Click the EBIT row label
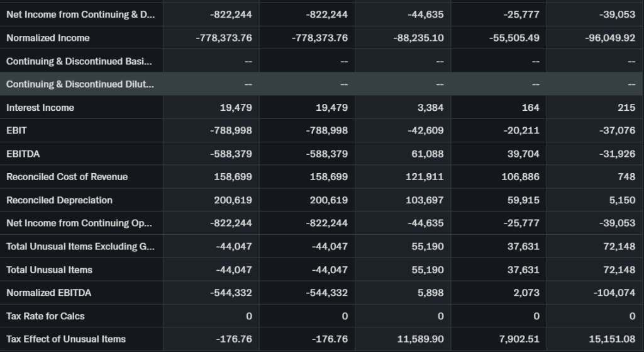 17,131
